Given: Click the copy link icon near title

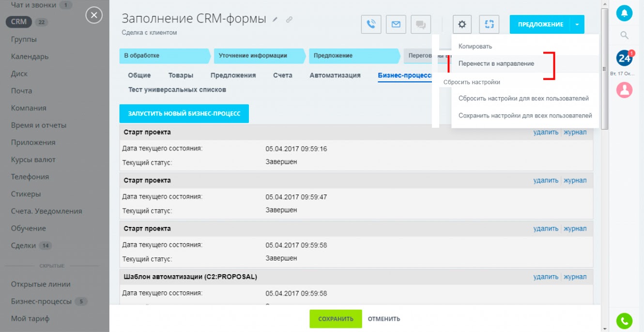Looking at the screenshot, I should 289,20.
